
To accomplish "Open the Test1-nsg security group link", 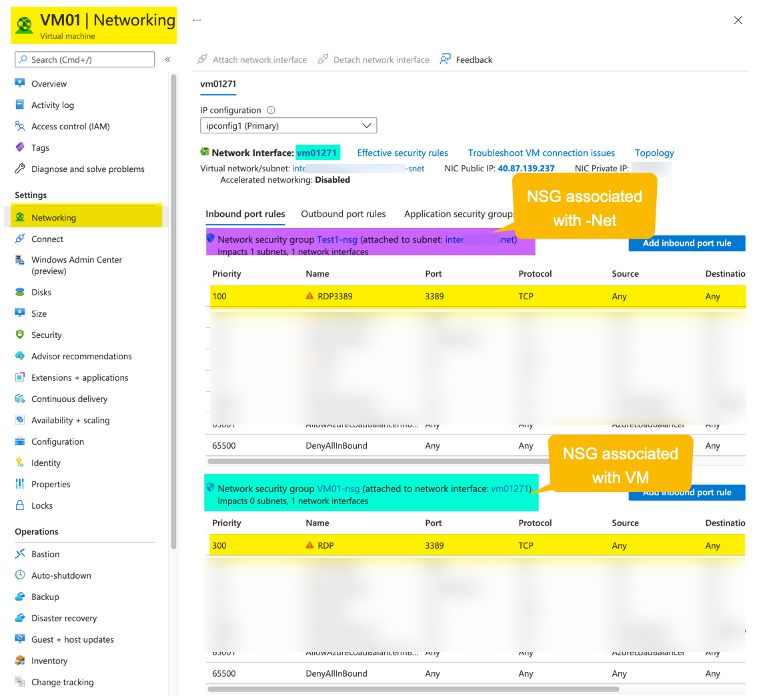I will [337, 239].
